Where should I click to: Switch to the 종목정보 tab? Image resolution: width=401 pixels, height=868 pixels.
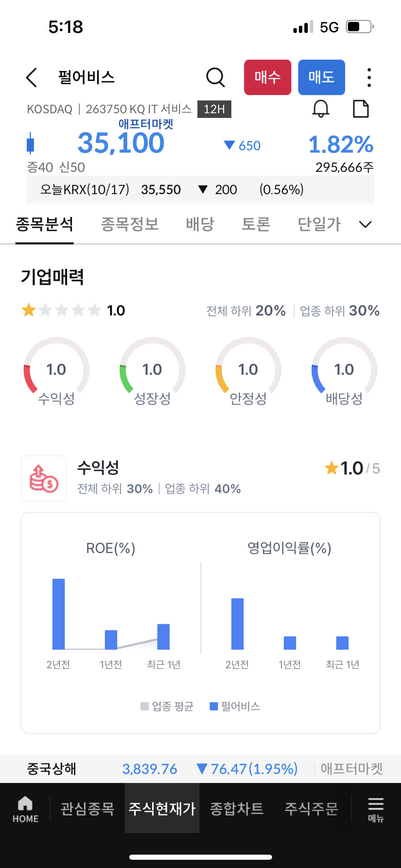[x=130, y=224]
